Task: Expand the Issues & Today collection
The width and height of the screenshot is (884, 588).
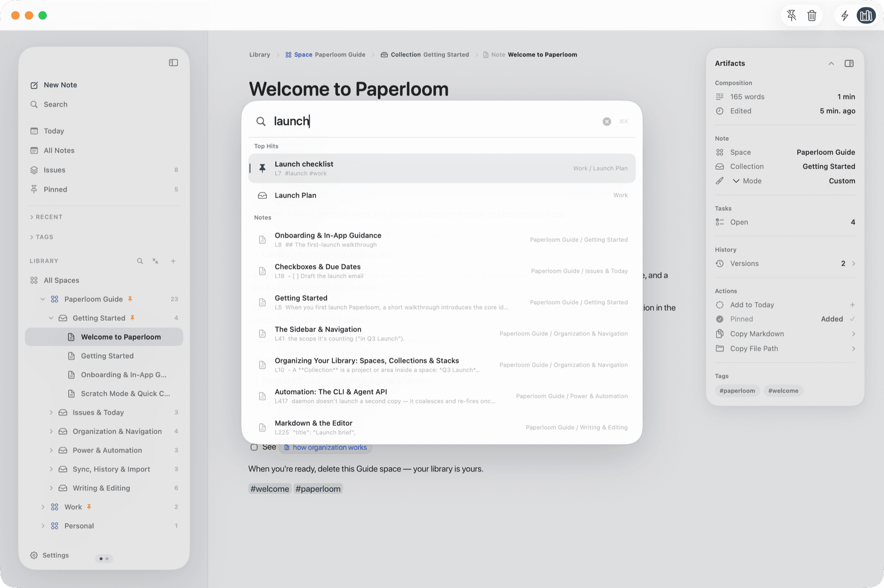Action: [x=51, y=412]
